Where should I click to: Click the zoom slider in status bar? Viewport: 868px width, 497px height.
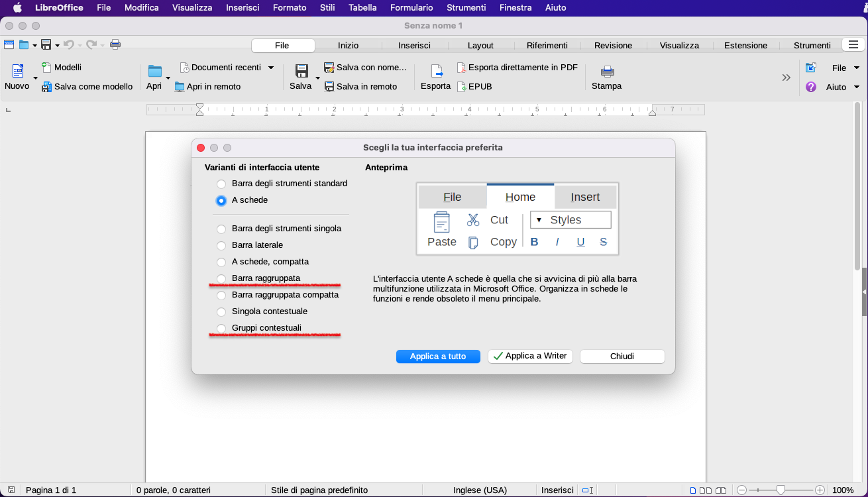click(x=781, y=490)
